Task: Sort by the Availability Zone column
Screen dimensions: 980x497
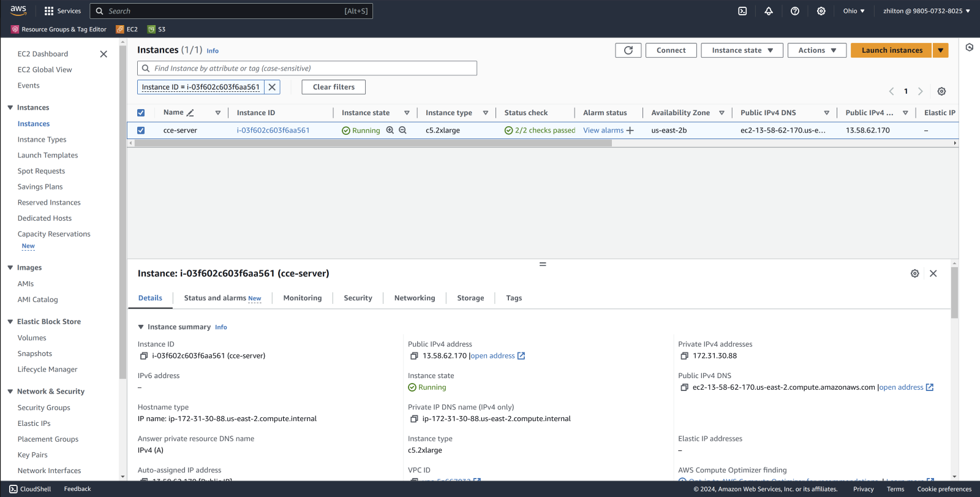Action: click(722, 113)
